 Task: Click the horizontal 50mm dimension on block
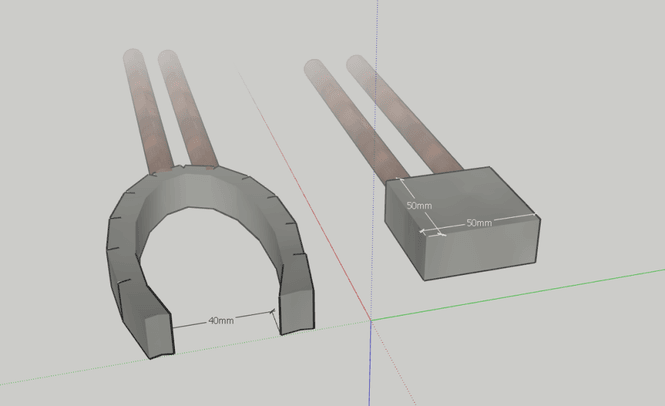(479, 223)
